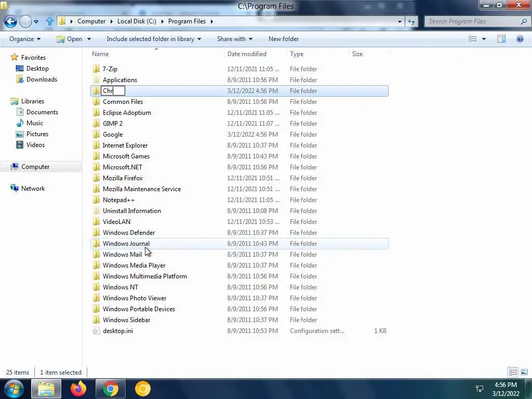
Task: Click the Open toolbar button
Action: tap(70, 39)
